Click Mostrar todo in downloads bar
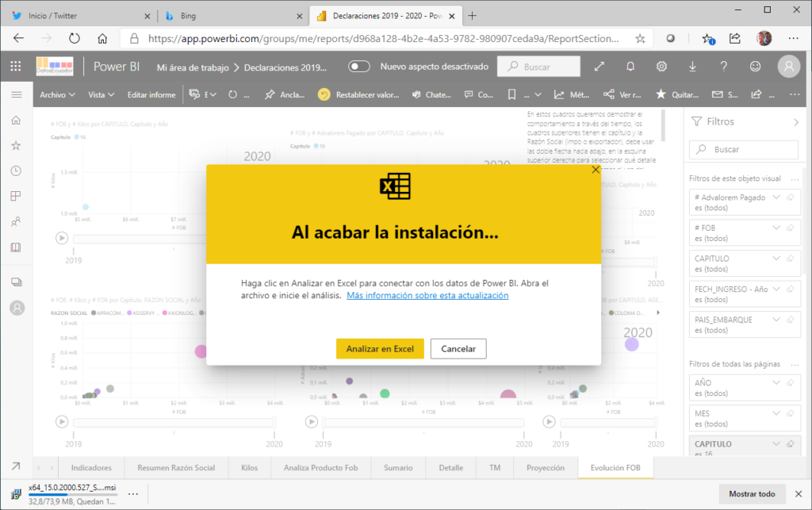Screen dimensions: 812x510 tap(752, 494)
